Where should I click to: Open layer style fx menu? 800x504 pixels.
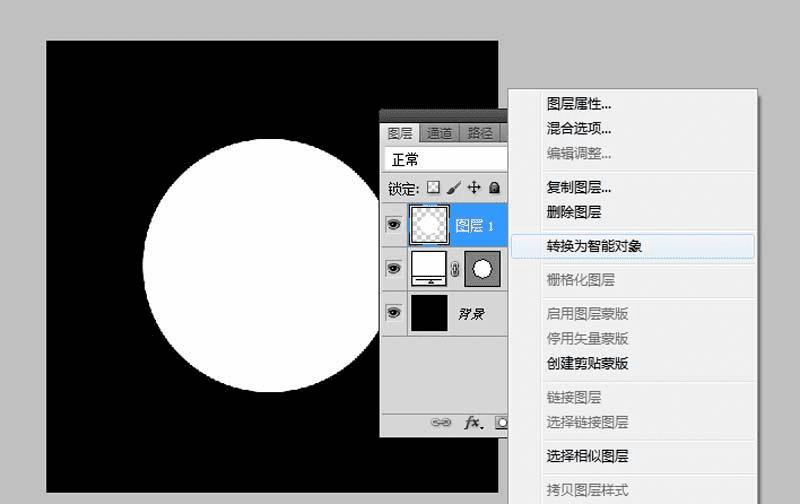click(x=472, y=422)
